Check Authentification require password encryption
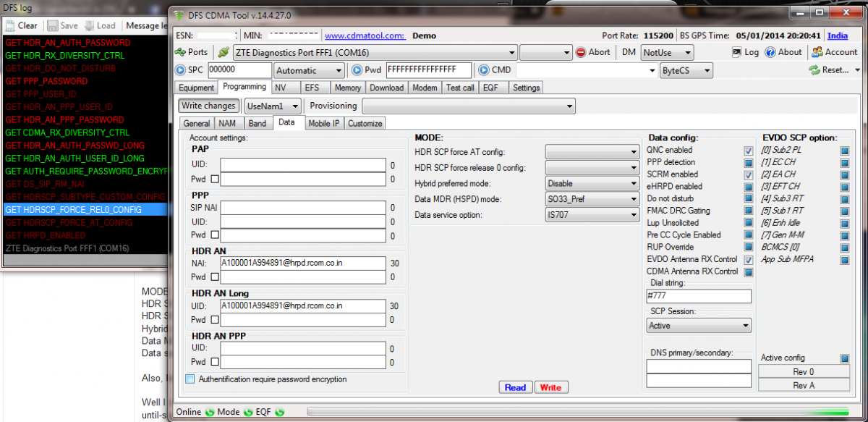 190,379
